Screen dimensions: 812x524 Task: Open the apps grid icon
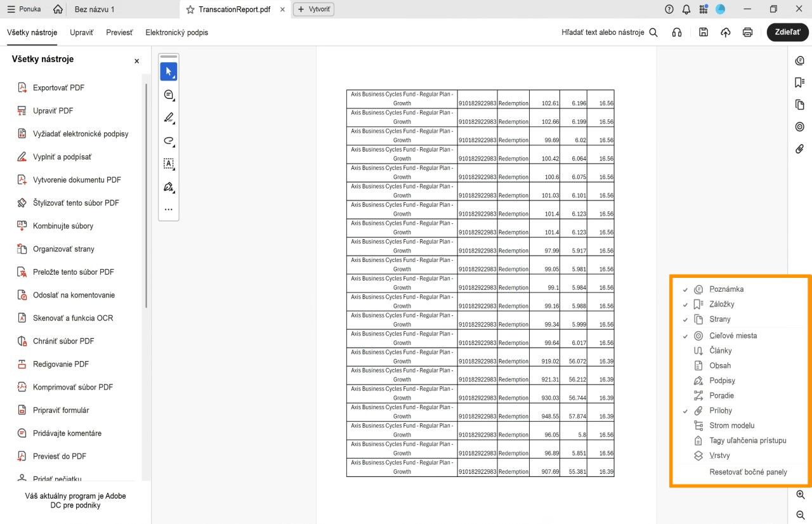point(704,10)
